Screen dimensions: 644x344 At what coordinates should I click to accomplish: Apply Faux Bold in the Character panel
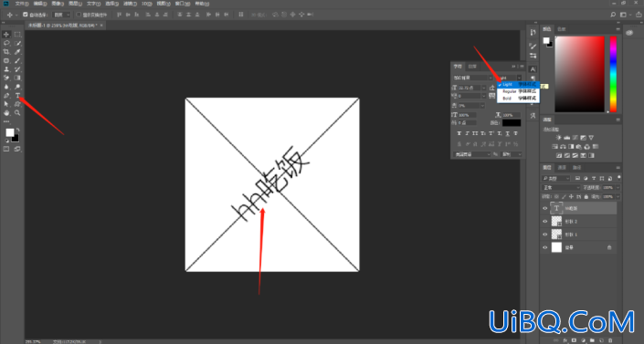459,133
